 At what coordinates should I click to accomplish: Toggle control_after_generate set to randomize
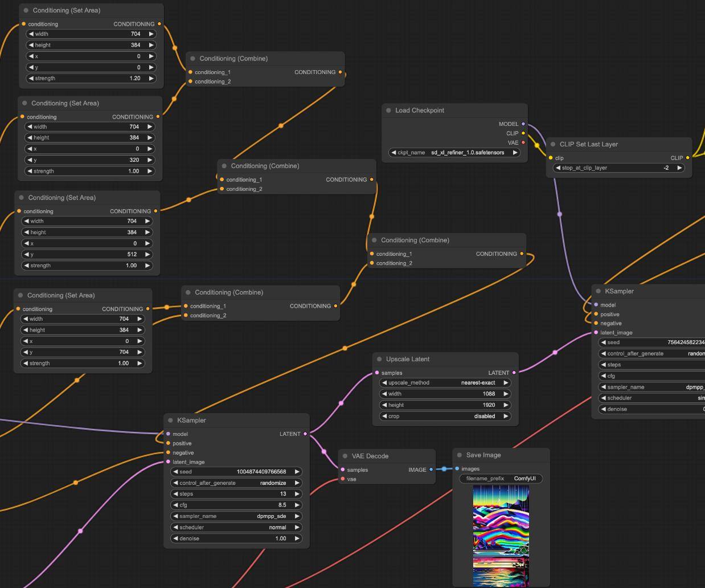[236, 483]
